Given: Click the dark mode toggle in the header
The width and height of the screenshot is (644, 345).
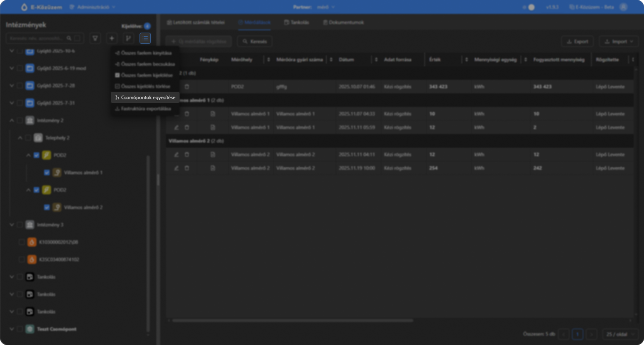Looking at the screenshot, I should 529,7.
